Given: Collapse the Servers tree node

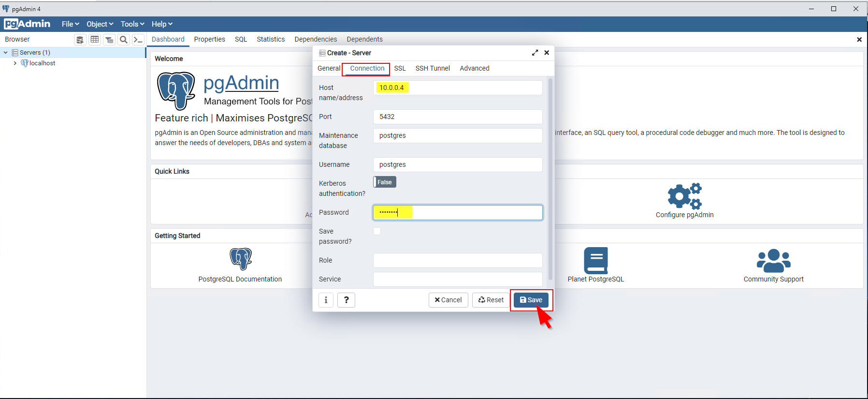Looking at the screenshot, I should click(5, 53).
